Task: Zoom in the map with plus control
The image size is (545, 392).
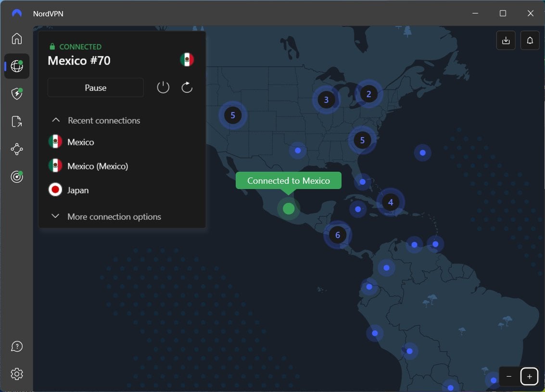Action: point(529,376)
